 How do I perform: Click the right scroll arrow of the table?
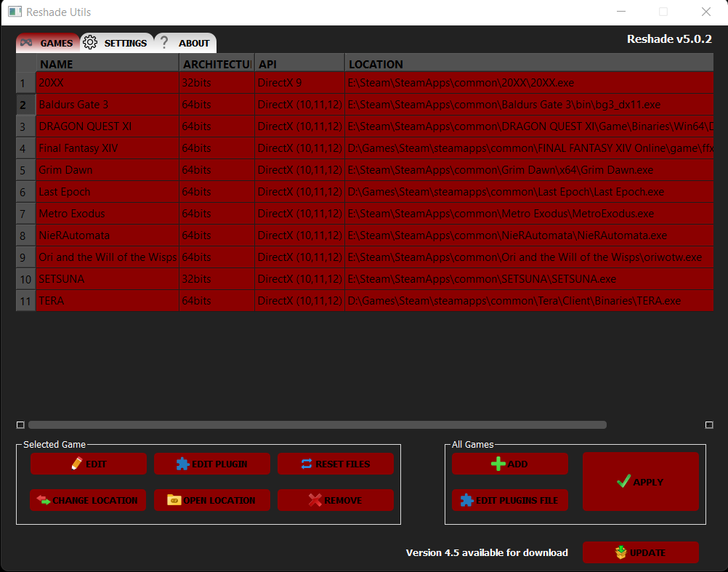(x=709, y=424)
